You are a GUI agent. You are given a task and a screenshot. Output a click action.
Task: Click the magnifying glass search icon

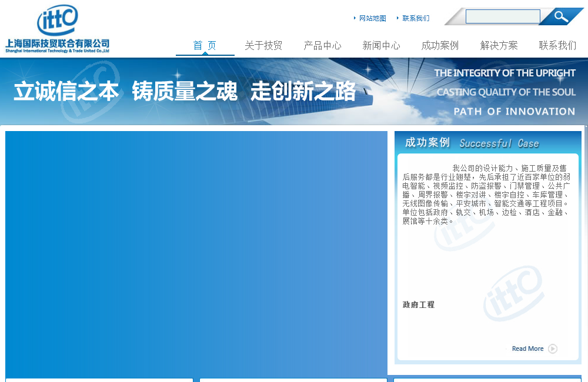click(561, 16)
